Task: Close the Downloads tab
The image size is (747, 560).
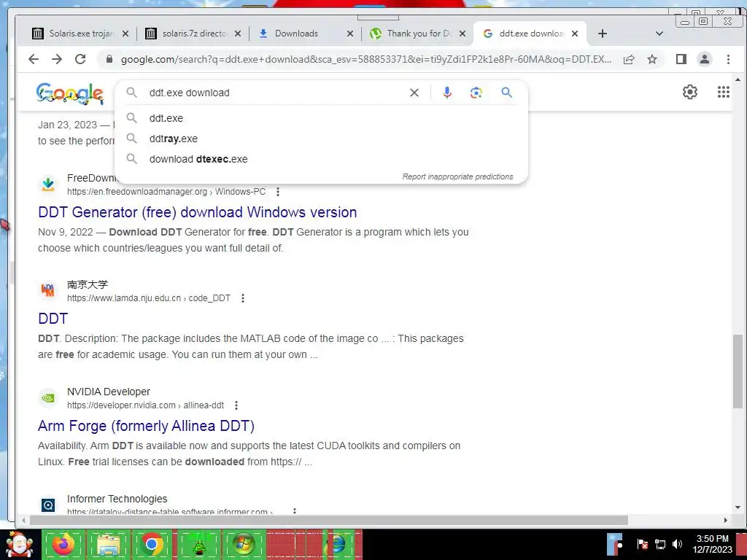Action: (x=349, y=34)
